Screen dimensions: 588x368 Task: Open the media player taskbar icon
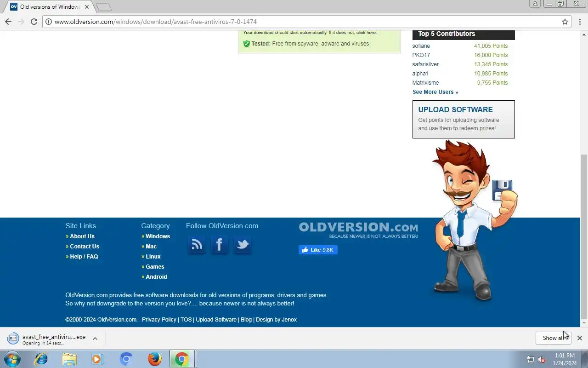(x=97, y=359)
